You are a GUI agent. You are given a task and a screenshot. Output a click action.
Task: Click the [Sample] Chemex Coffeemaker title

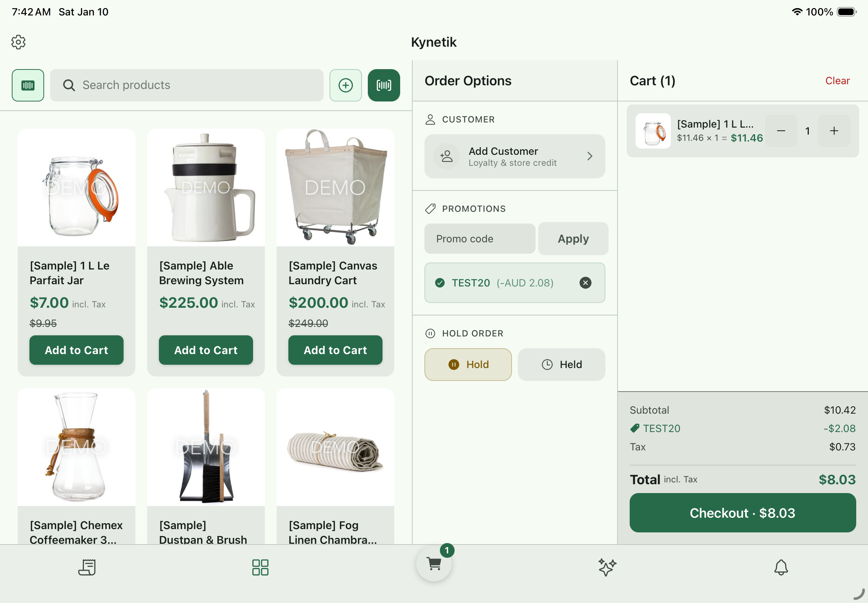pyautogui.click(x=77, y=532)
